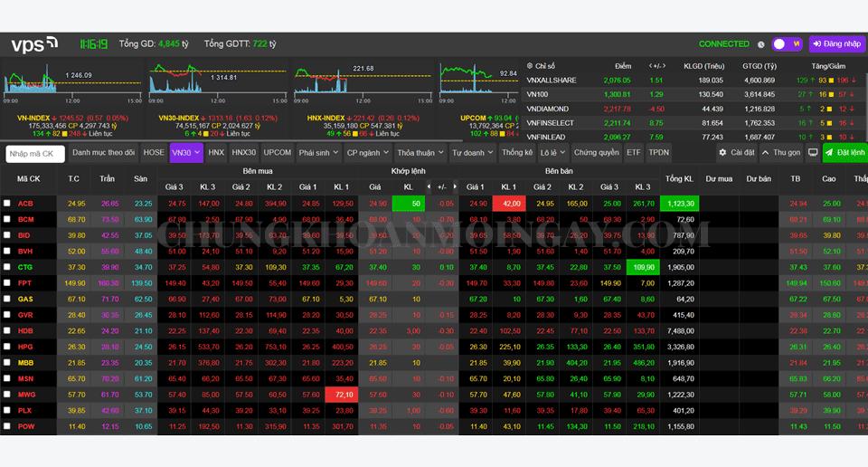Check the ACB row checkbox
The height and width of the screenshot is (467, 868).
(7, 204)
